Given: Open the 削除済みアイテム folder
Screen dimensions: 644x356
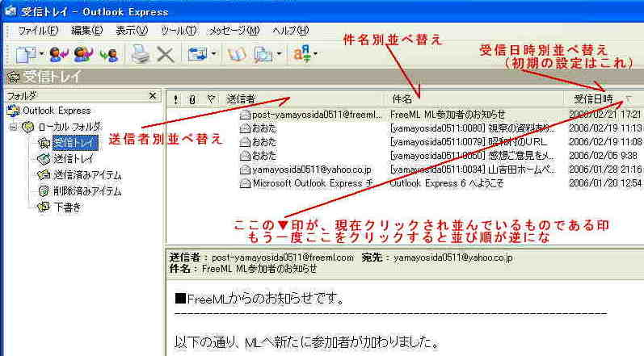Looking at the screenshot, I should [x=87, y=191].
